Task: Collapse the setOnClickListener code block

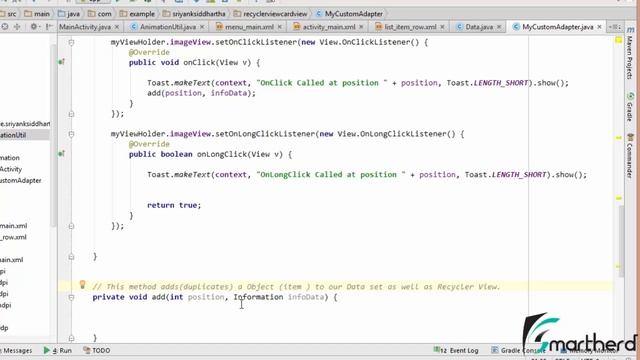Action: [71, 42]
